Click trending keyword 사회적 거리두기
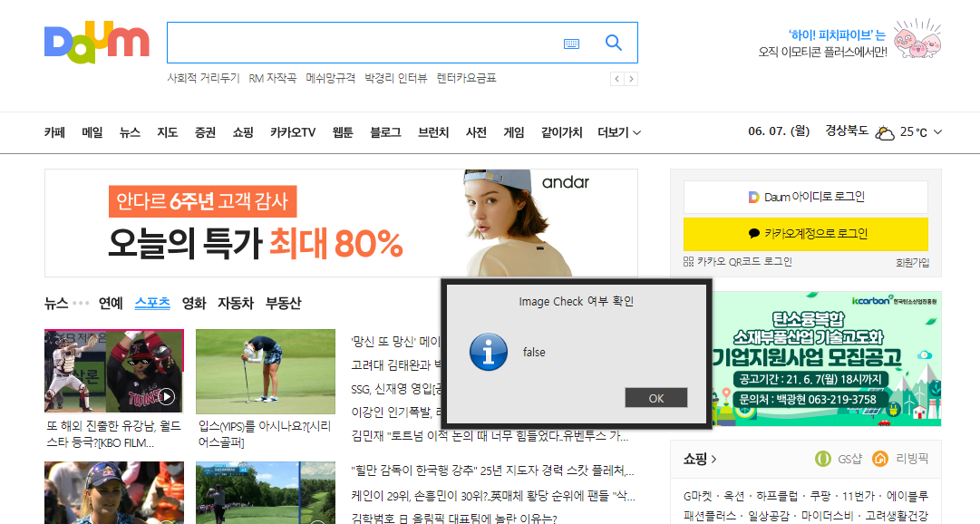Screen dimensions: 980x524 (x=203, y=78)
